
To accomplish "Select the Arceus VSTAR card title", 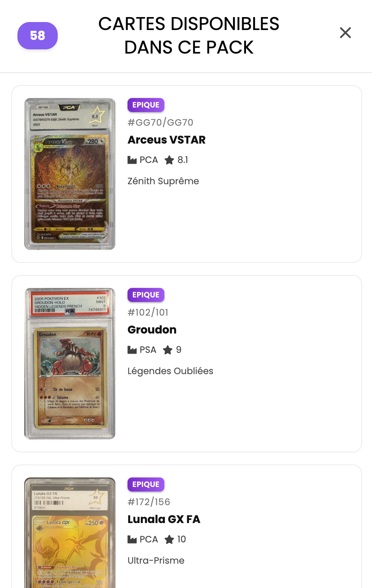I will click(167, 140).
